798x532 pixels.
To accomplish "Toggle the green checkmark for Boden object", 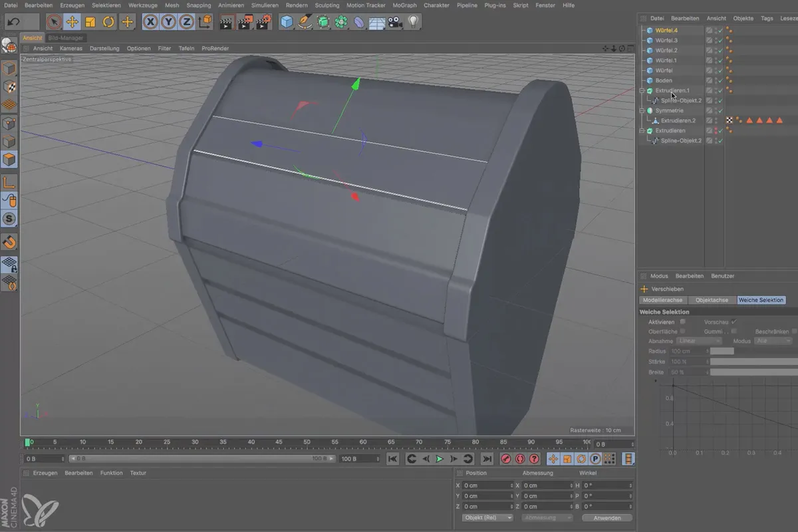I will click(720, 80).
